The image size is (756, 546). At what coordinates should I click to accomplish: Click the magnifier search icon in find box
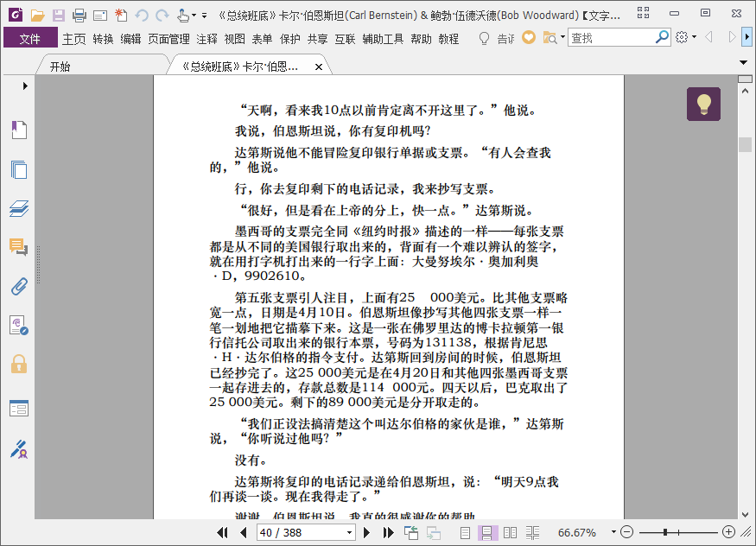coord(662,37)
